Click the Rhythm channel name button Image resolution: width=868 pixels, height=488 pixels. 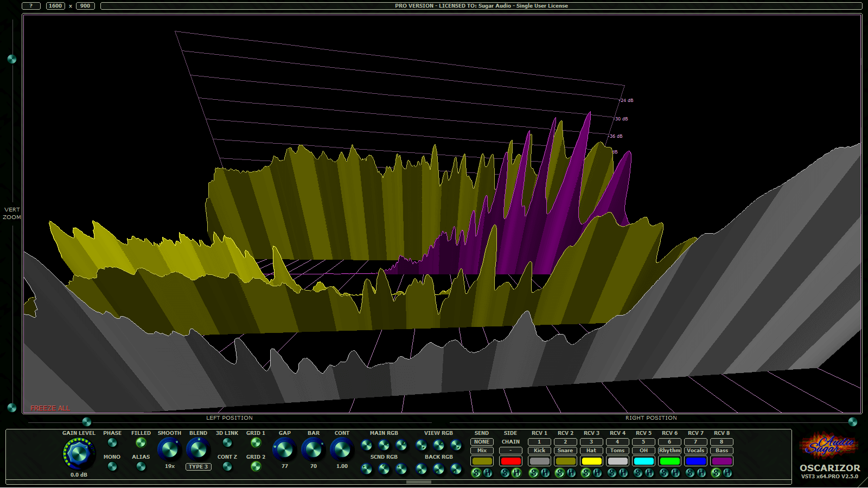pos(669,450)
